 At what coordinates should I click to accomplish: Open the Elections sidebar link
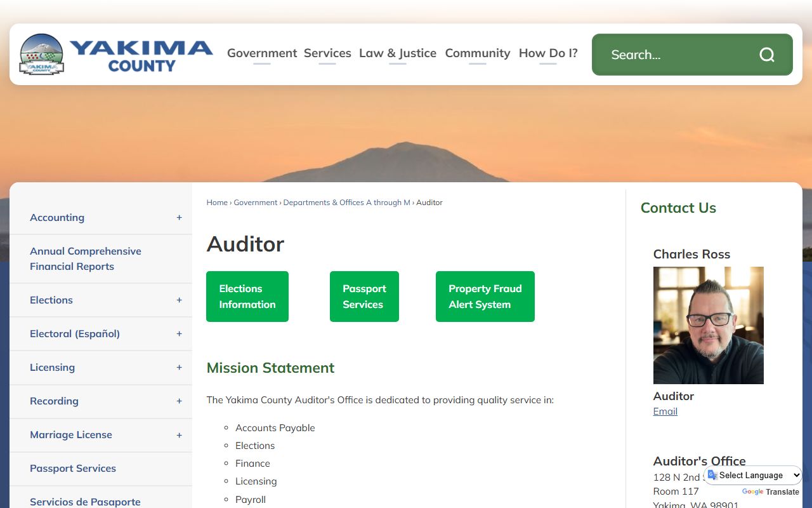[x=51, y=300]
